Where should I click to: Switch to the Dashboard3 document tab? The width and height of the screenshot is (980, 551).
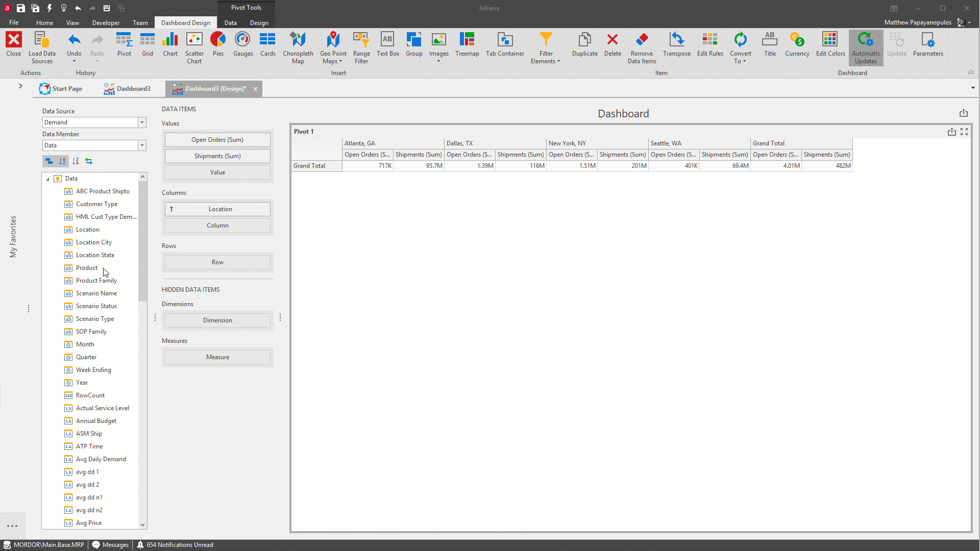tap(128, 89)
